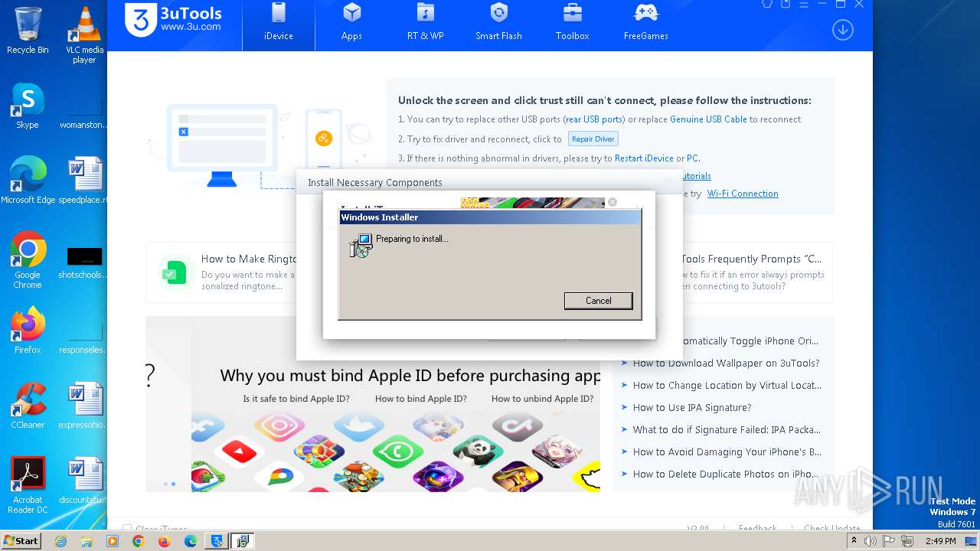This screenshot has height=551, width=980.
Task: Open the CCleaner desktop shortcut
Action: [28, 406]
